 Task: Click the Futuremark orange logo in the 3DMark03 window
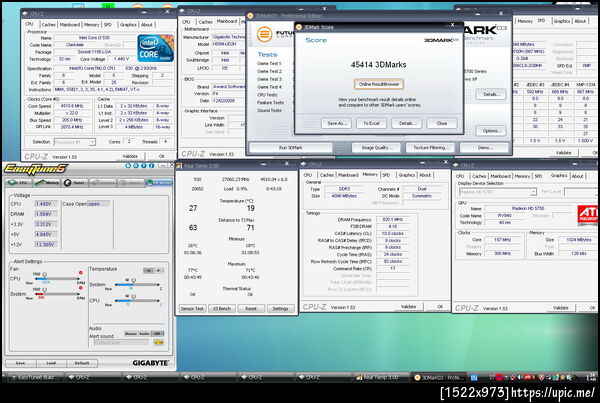tap(264, 34)
